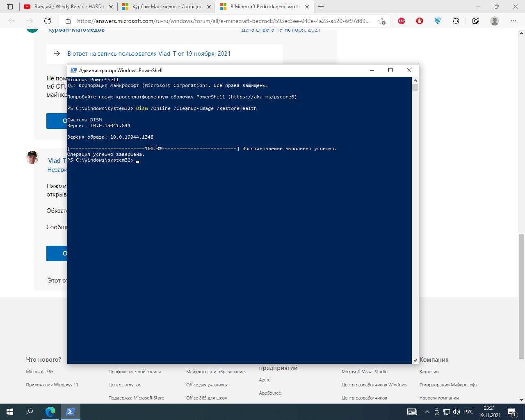Open the Майкрософт и образование link

point(215,372)
